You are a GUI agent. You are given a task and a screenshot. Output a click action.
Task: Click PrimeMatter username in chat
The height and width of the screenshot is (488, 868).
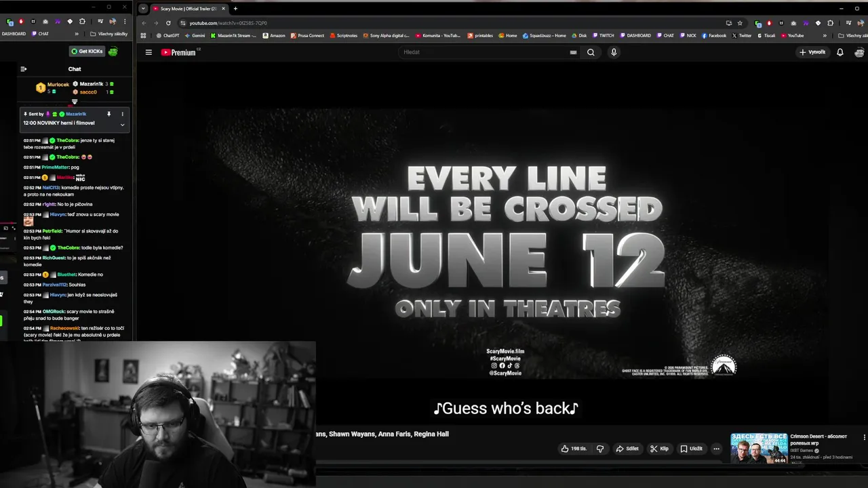[x=55, y=167]
